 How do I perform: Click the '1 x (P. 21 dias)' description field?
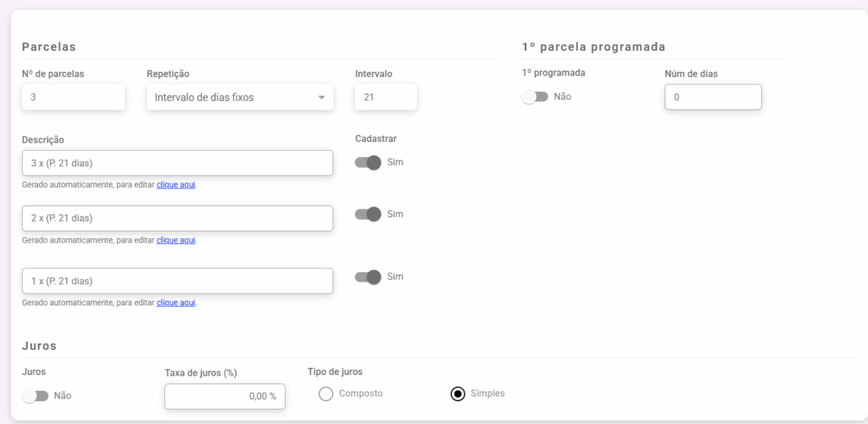177,281
